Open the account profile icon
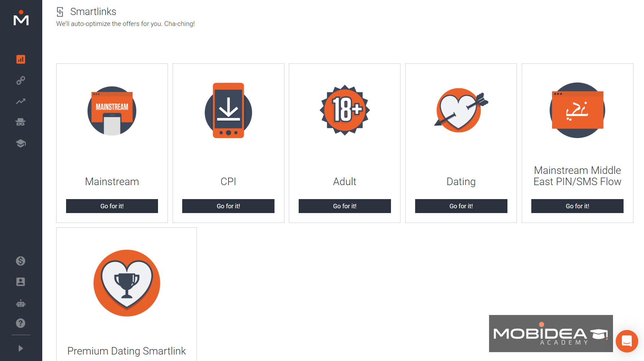This screenshot has height=361, width=644. pyautogui.click(x=21, y=282)
